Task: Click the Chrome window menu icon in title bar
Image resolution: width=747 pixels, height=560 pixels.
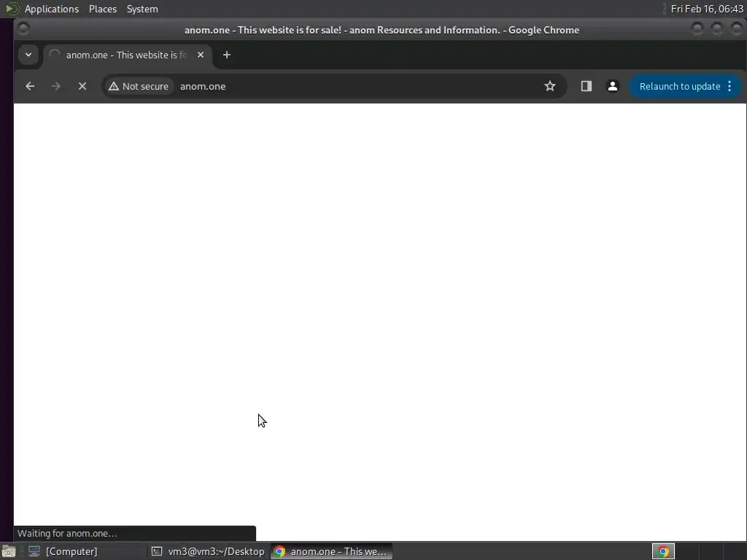Action: [x=23, y=29]
